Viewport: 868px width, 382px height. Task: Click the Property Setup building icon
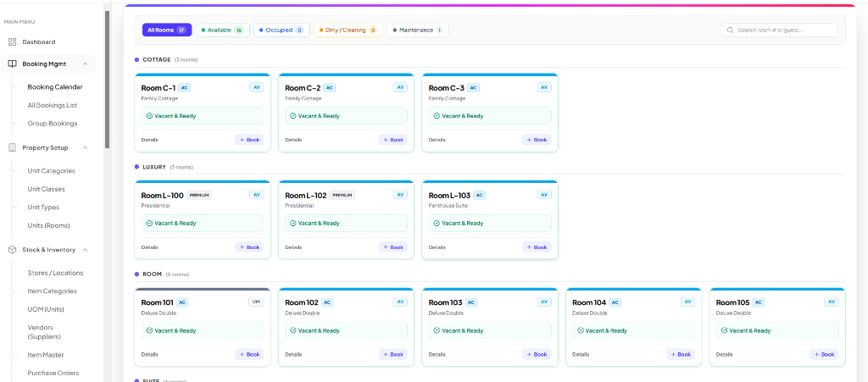(x=12, y=148)
